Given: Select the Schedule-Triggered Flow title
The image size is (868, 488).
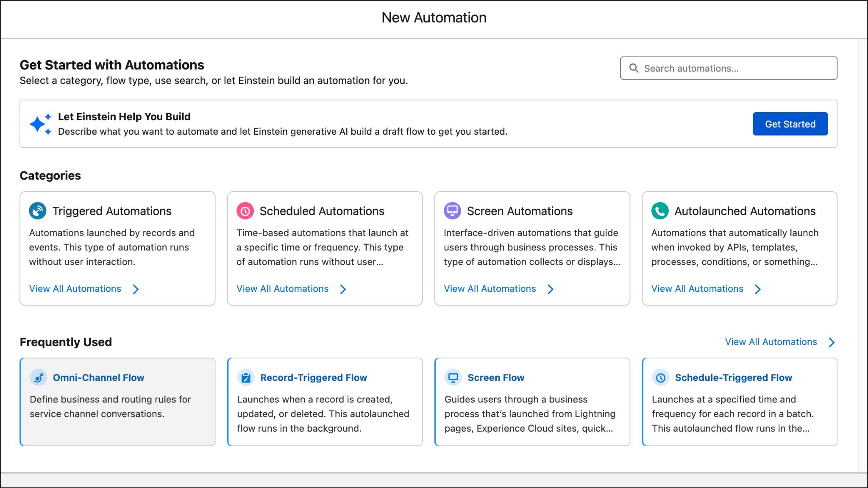Looking at the screenshot, I should (733, 377).
